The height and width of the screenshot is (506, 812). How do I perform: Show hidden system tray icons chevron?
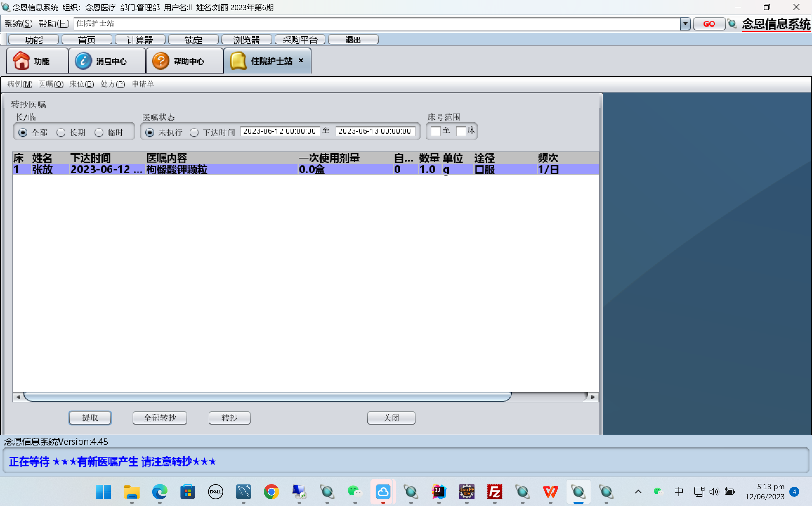pyautogui.click(x=638, y=492)
